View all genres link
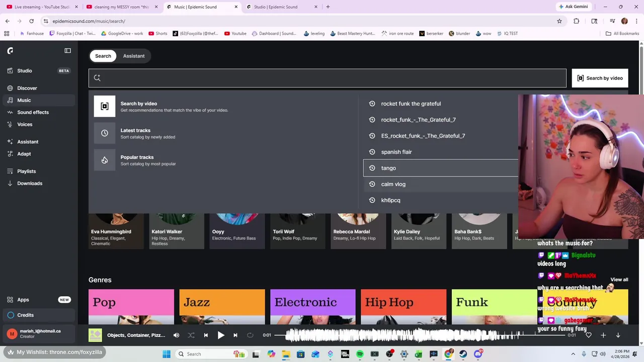 tap(619, 280)
